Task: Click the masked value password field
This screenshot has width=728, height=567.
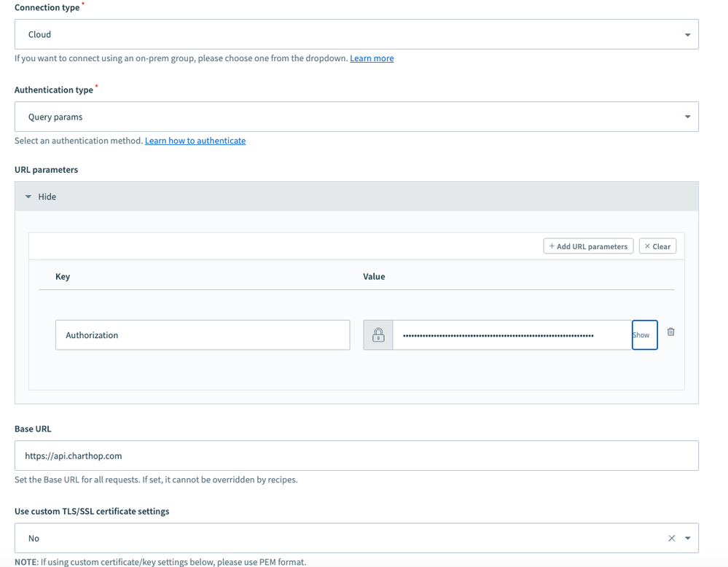Action: click(510, 335)
